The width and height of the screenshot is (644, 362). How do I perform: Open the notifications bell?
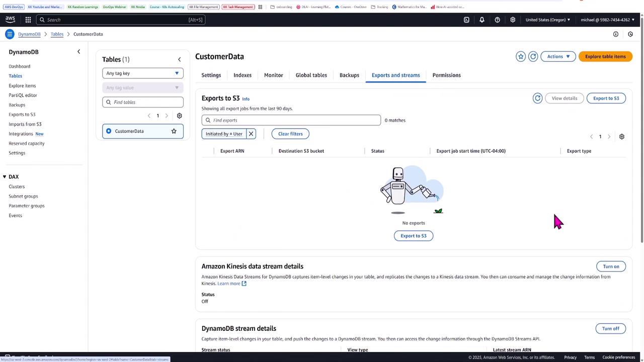481,20
